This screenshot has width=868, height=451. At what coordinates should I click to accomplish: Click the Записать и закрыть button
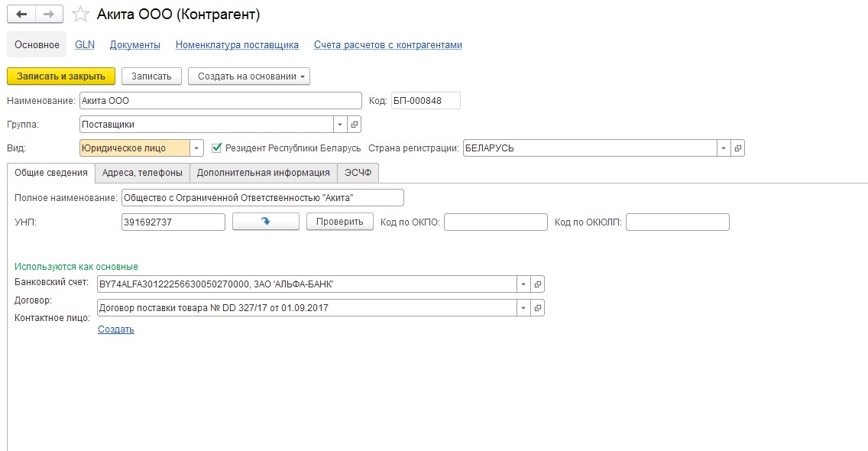61,76
